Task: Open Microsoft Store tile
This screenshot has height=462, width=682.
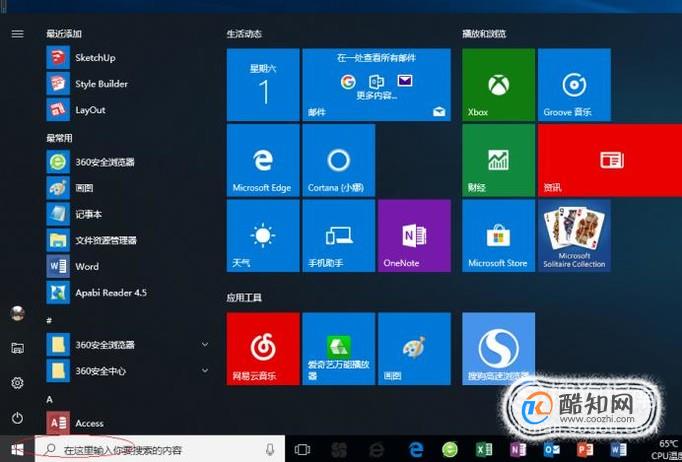Action: pos(498,236)
